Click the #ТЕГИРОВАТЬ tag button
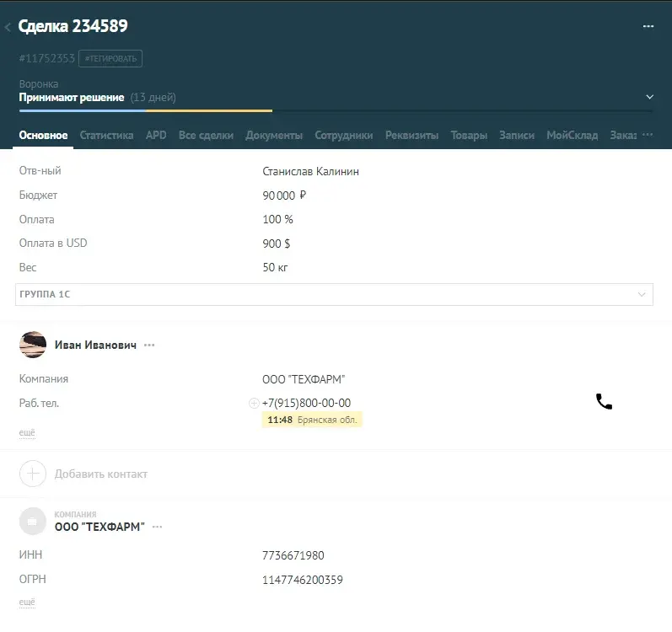The image size is (672, 632). tap(110, 59)
